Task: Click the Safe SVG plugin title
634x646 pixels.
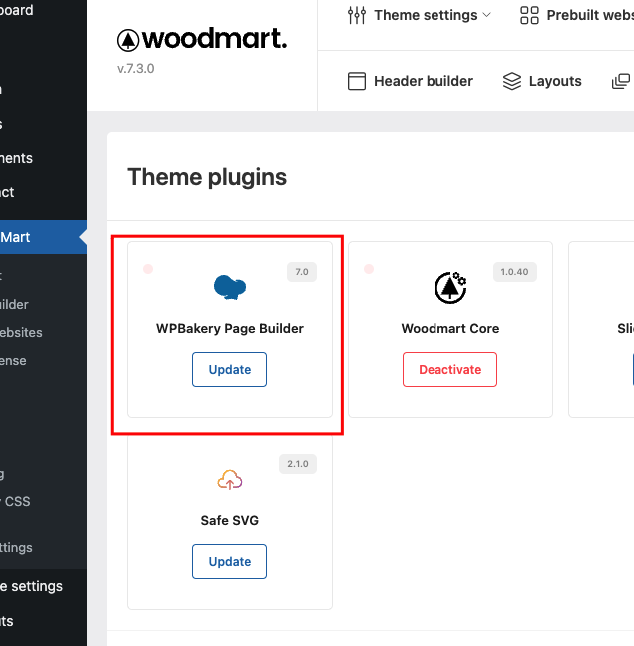Action: 230,520
